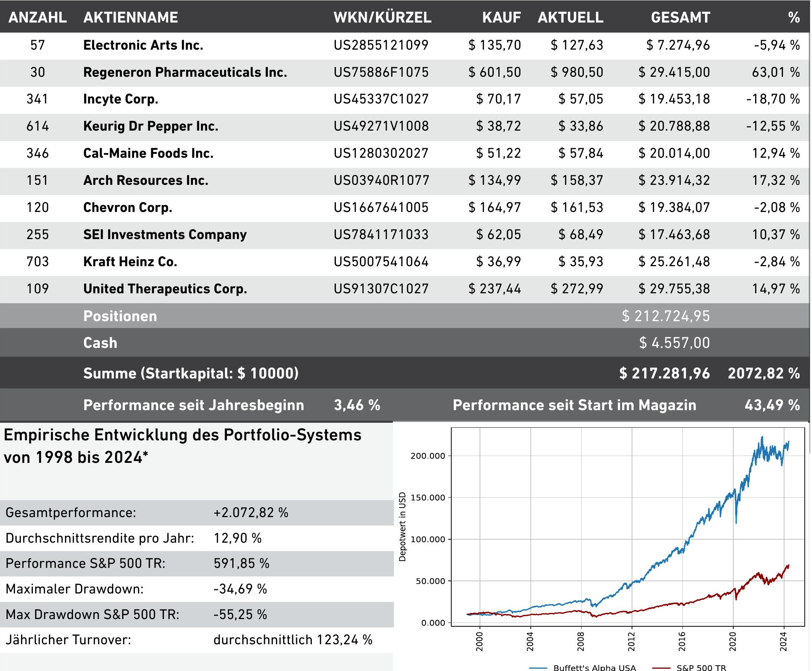Screen dimensions: 812x671
Task: Click purchase price $ 135,70
Action: tap(494, 45)
